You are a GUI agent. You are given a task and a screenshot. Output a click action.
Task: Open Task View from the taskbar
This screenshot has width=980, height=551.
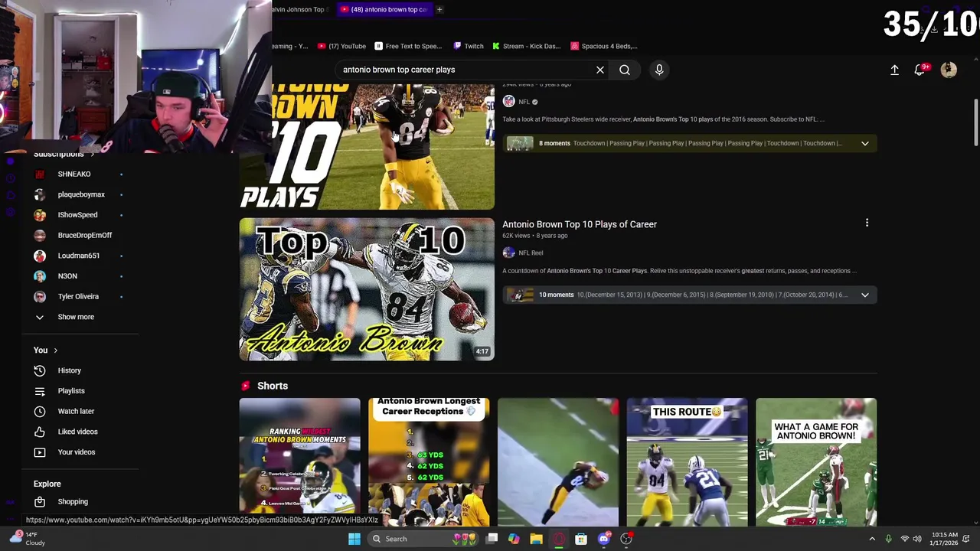[492, 539]
